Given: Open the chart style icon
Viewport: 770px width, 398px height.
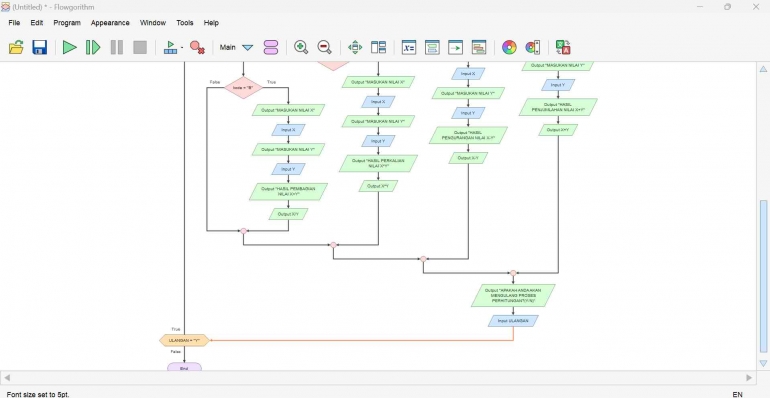Looking at the screenshot, I should coord(533,47).
